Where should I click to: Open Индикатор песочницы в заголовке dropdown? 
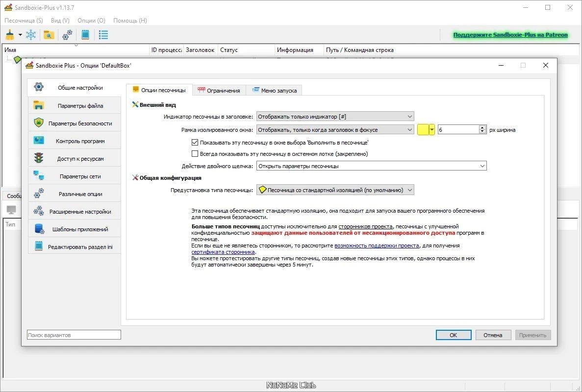tap(335, 117)
